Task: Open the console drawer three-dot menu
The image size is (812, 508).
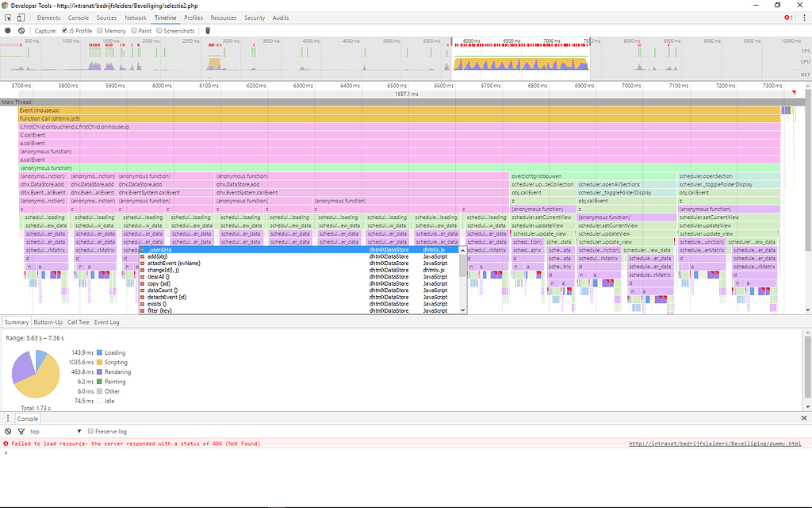Action: pyautogui.click(x=8, y=418)
